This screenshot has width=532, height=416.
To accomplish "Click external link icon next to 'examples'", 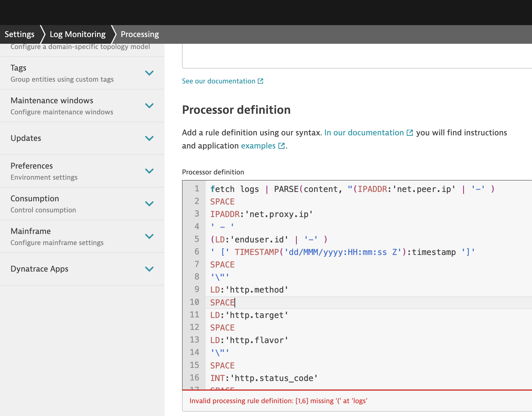I will click(x=281, y=146).
